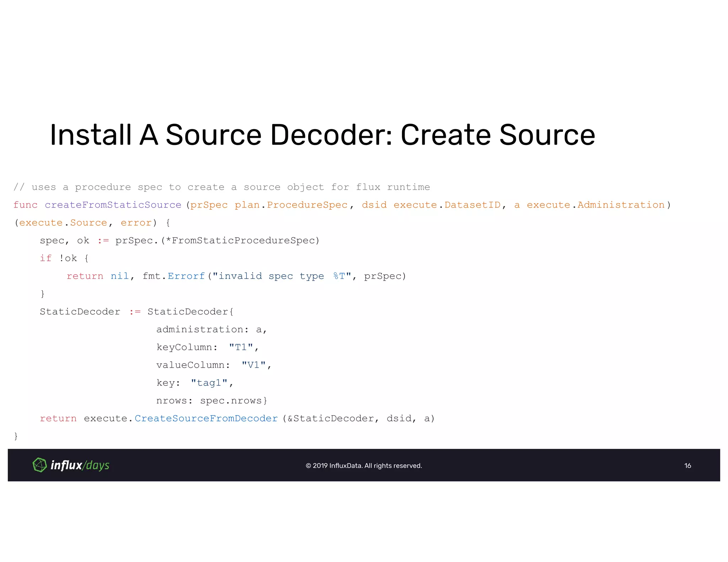Click the string '"invalid spec type %T"'
This screenshot has width=728, height=562.
282,276
